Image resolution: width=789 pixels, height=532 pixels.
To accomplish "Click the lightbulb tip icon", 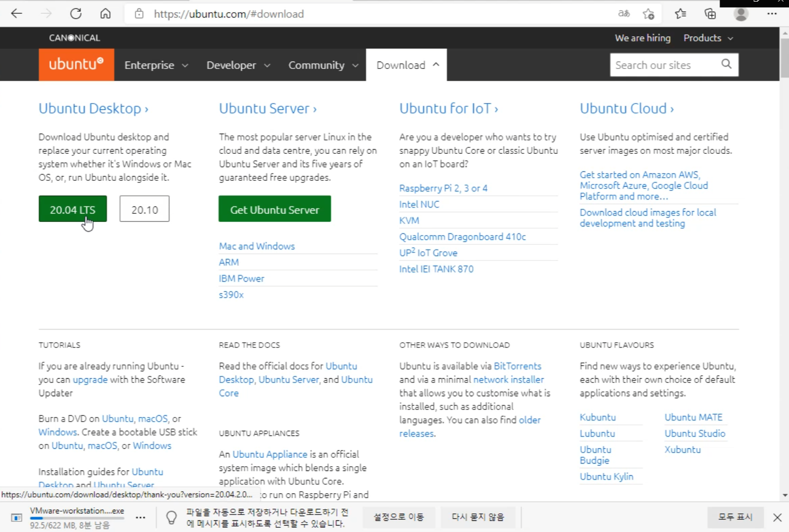I will (x=171, y=517).
